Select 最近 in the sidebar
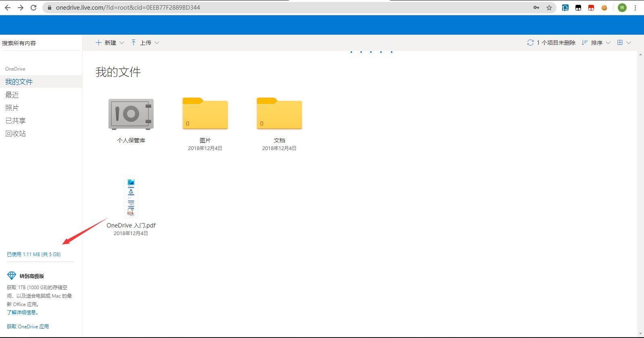This screenshot has height=338, width=644. tap(12, 95)
